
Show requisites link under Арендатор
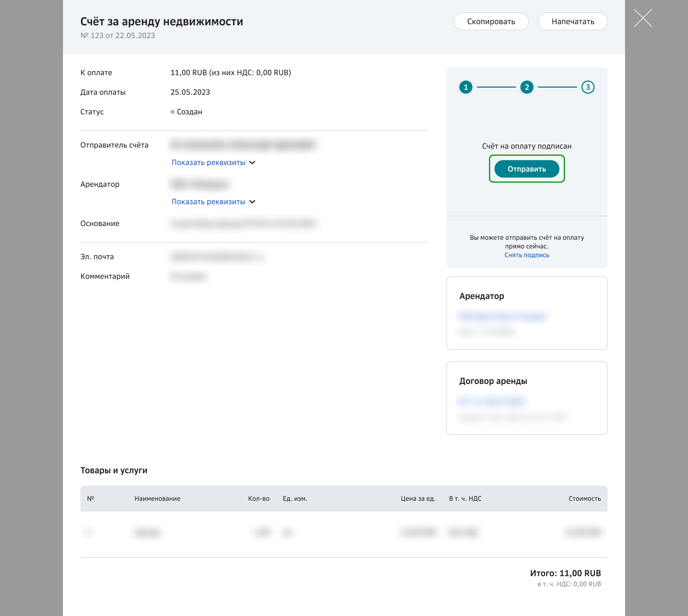click(209, 202)
